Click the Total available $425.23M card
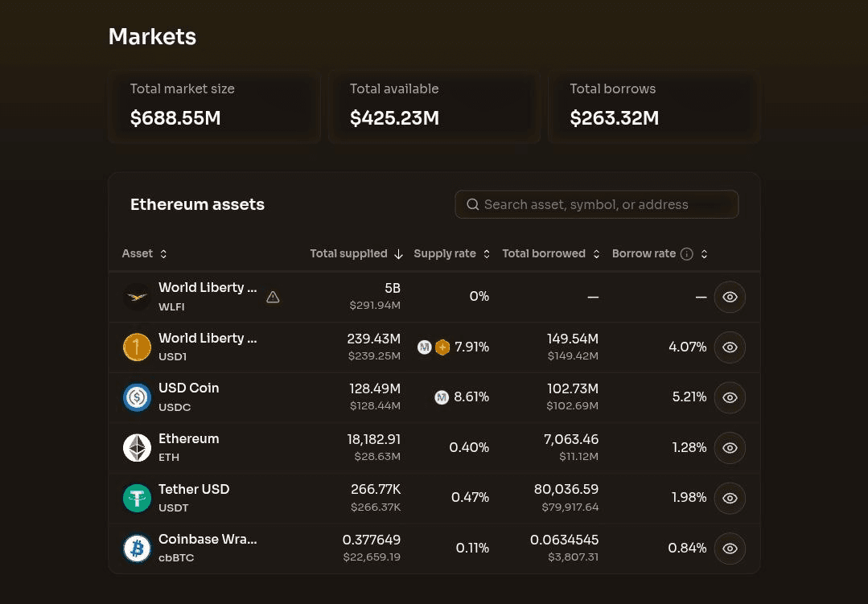The image size is (868, 604). click(x=434, y=106)
